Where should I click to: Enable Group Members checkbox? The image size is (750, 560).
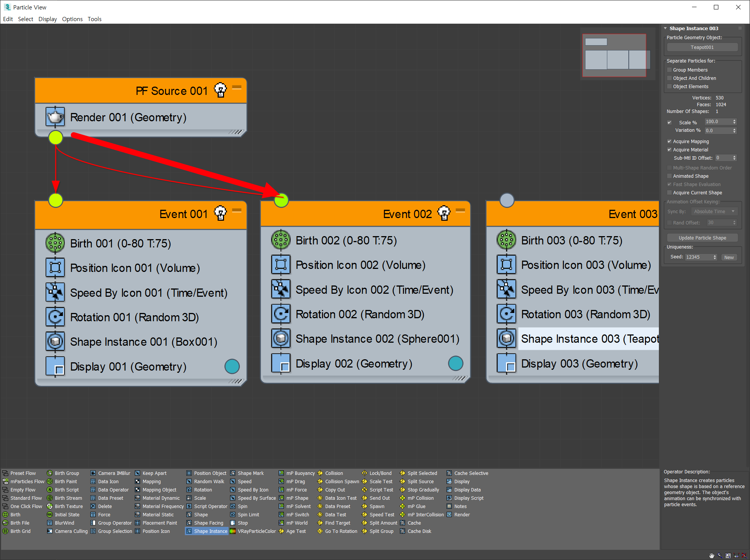click(x=669, y=70)
